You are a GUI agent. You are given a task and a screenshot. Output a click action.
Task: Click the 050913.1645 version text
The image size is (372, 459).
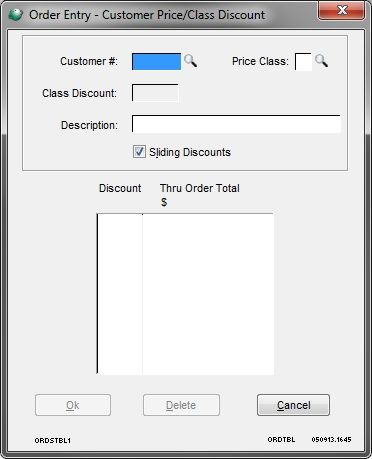(331, 440)
